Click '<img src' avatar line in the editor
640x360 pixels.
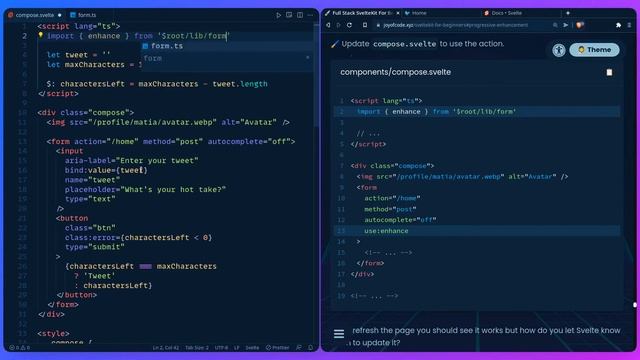(x=168, y=122)
